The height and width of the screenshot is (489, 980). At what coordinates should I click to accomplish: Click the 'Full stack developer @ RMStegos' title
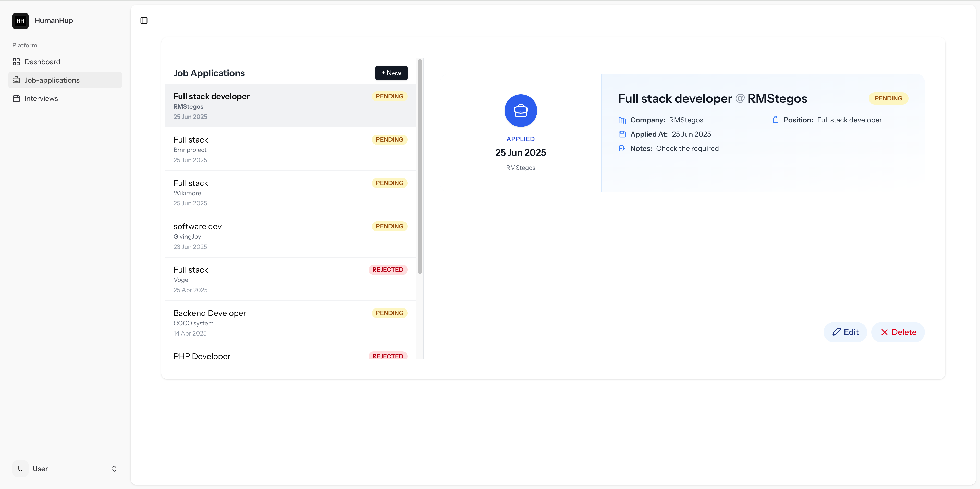712,98
